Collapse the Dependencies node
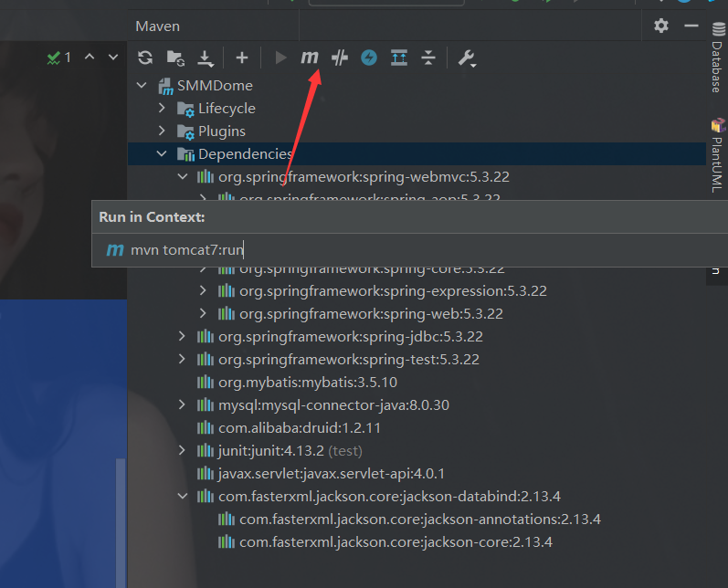 162,153
